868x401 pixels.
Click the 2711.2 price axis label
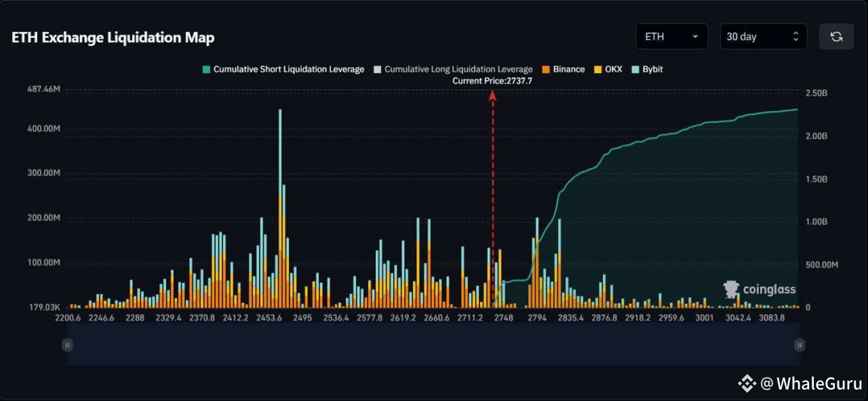coord(470,318)
